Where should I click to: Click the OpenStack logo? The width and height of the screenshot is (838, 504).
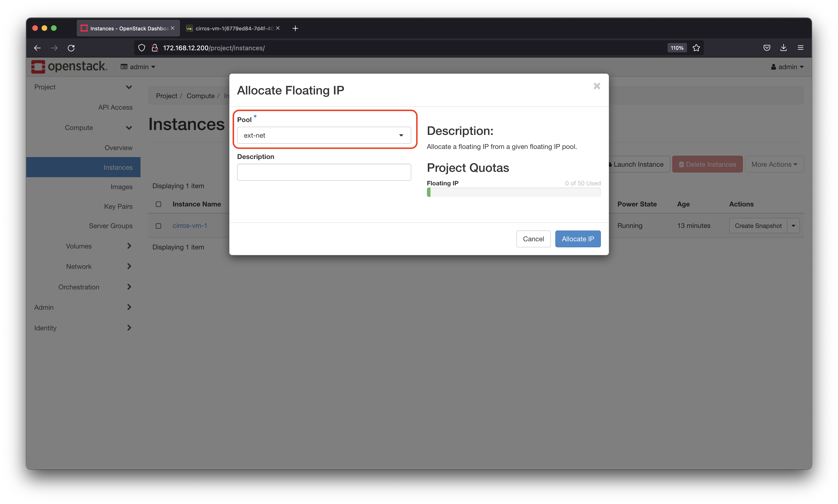[x=69, y=67]
